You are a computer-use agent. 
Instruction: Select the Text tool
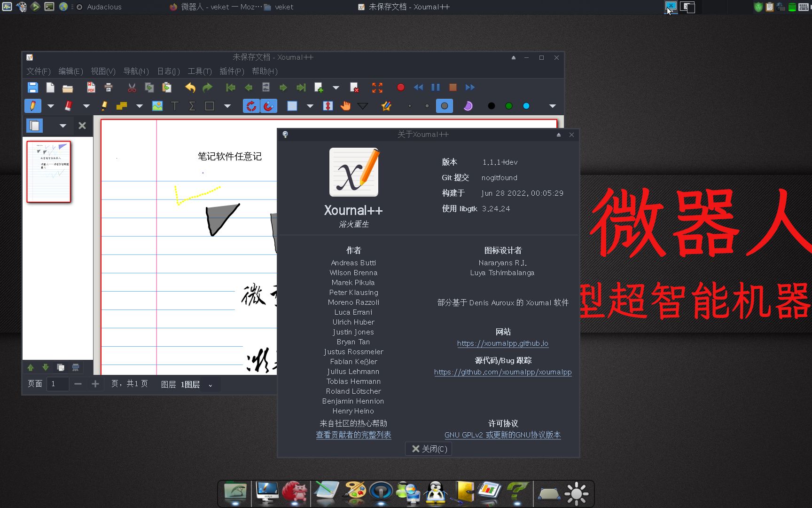pyautogui.click(x=175, y=106)
